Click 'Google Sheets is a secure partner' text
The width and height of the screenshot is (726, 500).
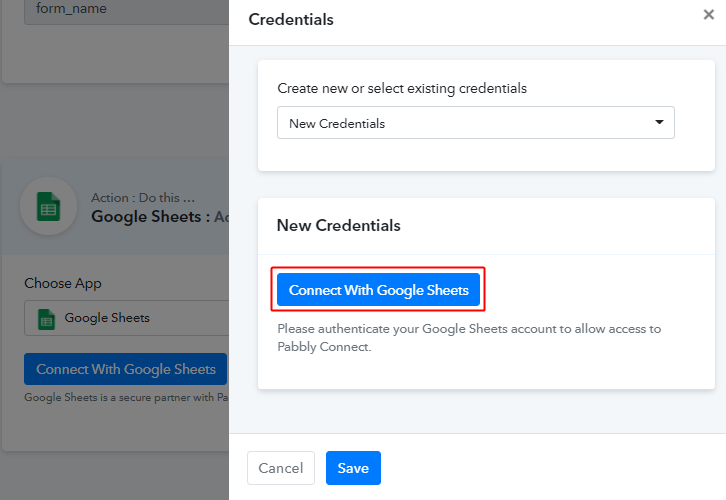(126, 397)
